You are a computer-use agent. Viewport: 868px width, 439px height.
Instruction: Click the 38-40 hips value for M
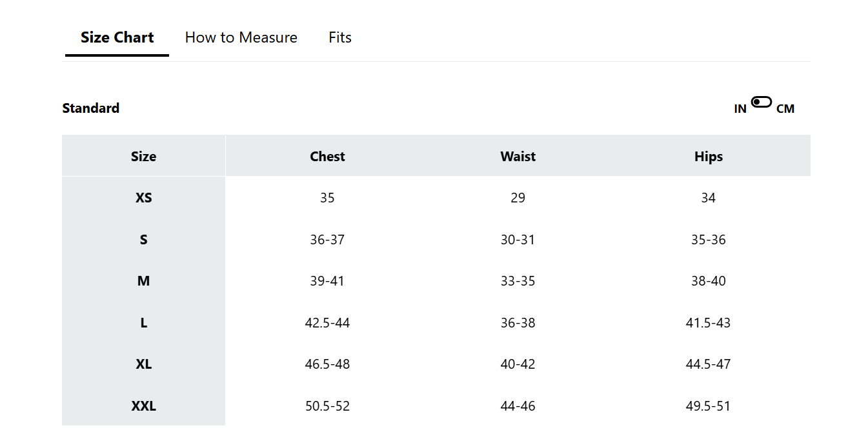click(709, 281)
